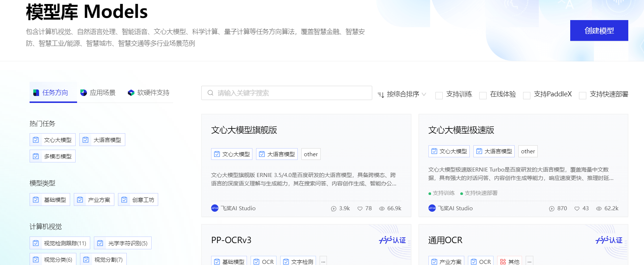Viewport: 644px width, 265px height.
Task: Click 基础模型 tag on PP-OCRv3 card
Action: pyautogui.click(x=229, y=261)
